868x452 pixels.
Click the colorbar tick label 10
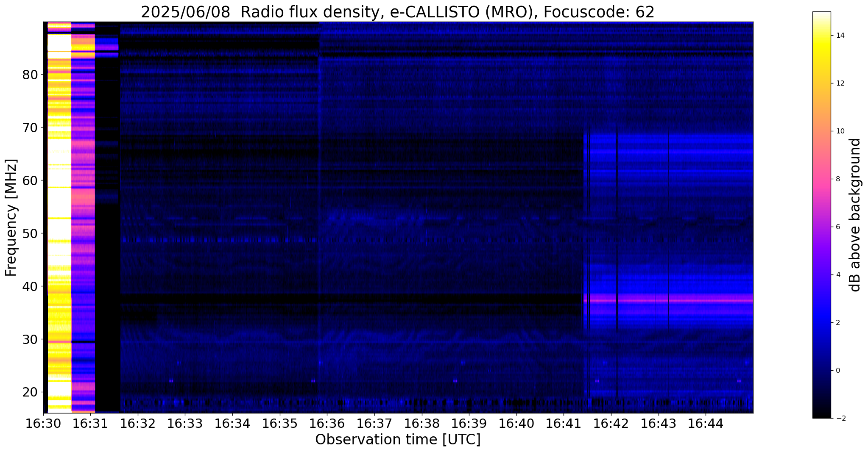click(840, 131)
